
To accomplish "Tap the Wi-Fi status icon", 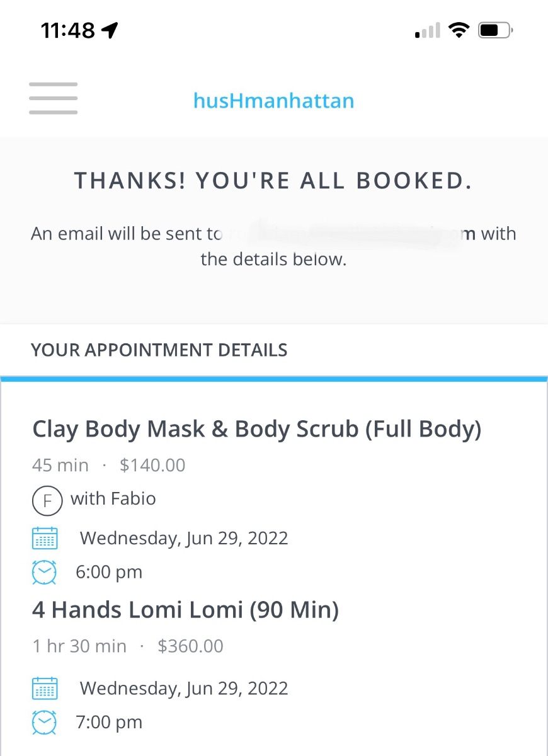I will click(x=459, y=30).
